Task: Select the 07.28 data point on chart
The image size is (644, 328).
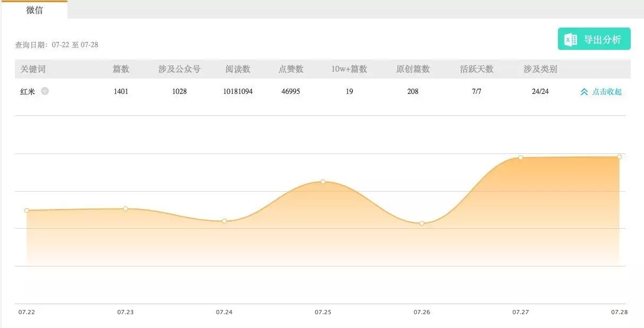Action: (619, 157)
